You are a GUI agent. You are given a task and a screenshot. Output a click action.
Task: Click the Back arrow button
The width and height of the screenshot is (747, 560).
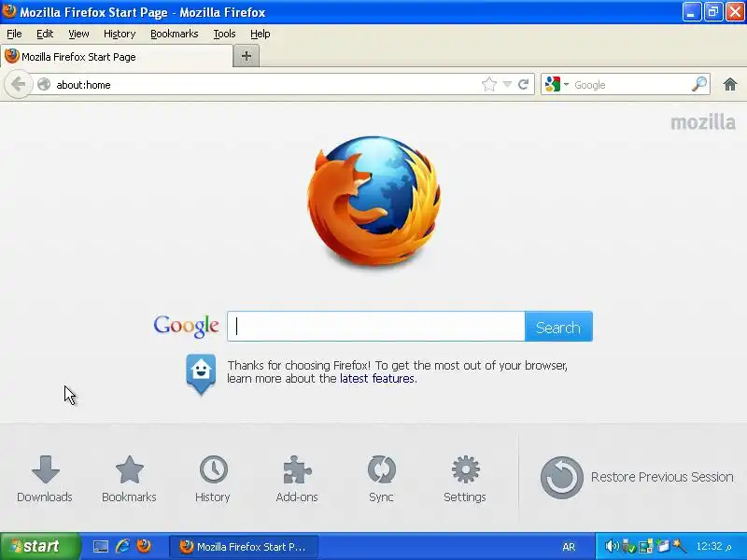[18, 85]
